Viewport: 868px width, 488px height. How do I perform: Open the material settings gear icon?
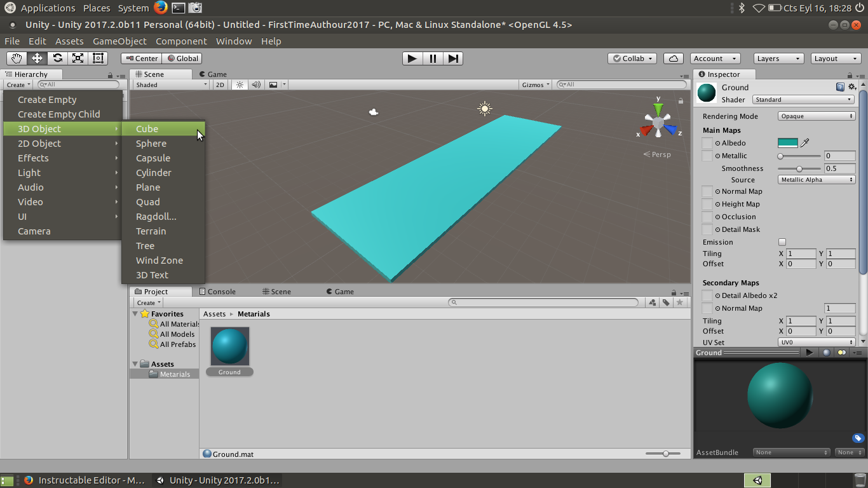tap(852, 87)
